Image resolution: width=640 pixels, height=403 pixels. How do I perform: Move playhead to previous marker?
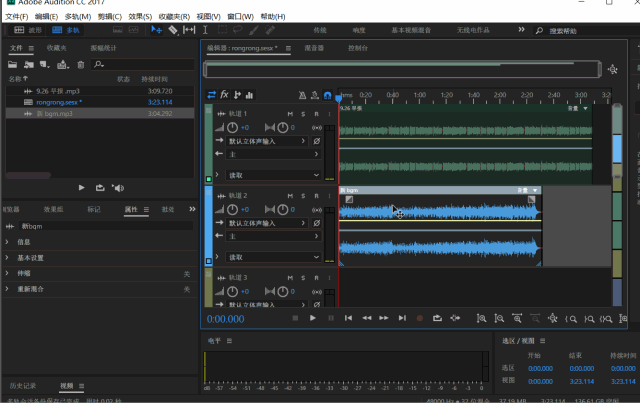pyautogui.click(x=348, y=318)
